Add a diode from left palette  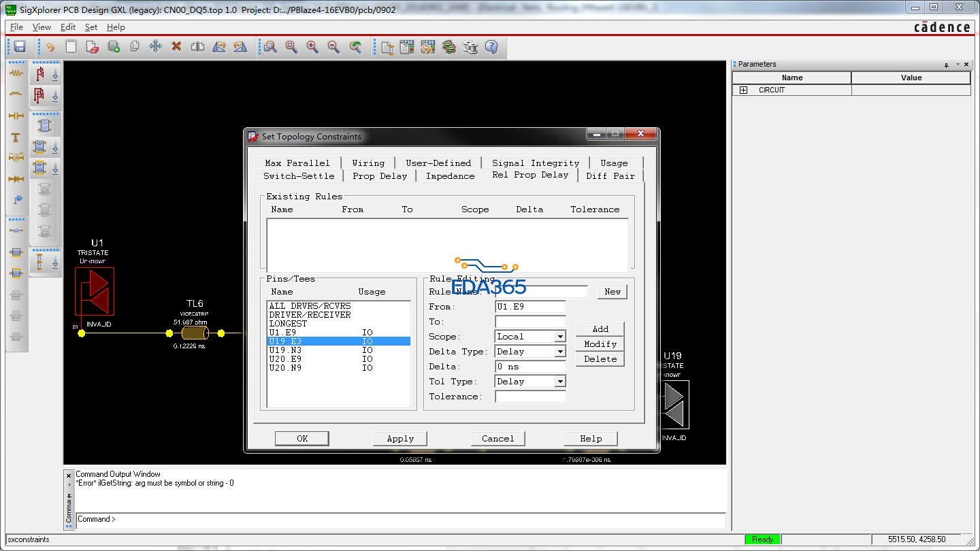(16, 179)
